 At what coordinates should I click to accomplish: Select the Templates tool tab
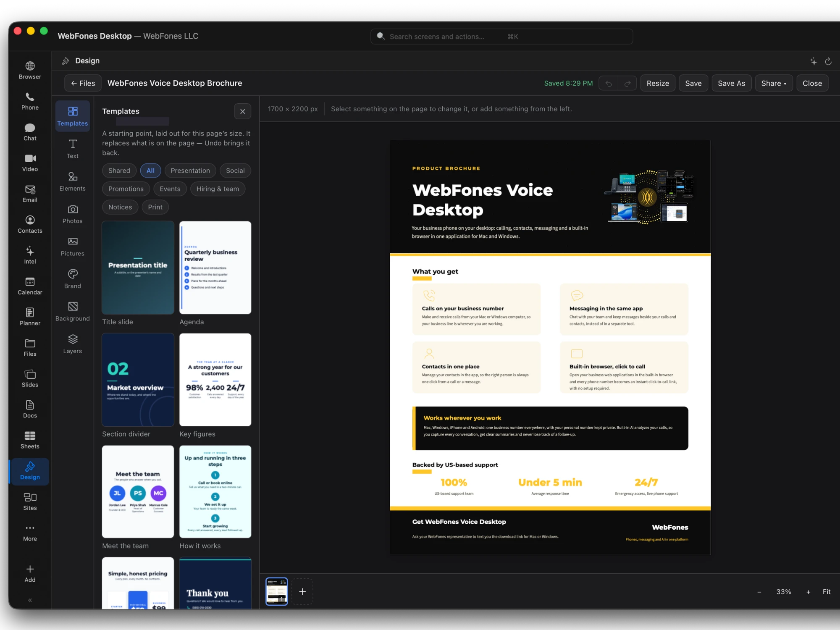click(73, 116)
